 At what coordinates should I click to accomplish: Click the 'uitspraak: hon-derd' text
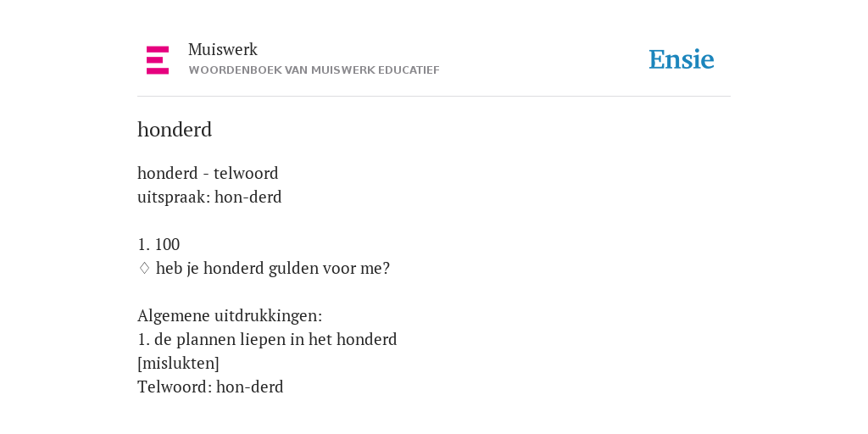click(209, 197)
